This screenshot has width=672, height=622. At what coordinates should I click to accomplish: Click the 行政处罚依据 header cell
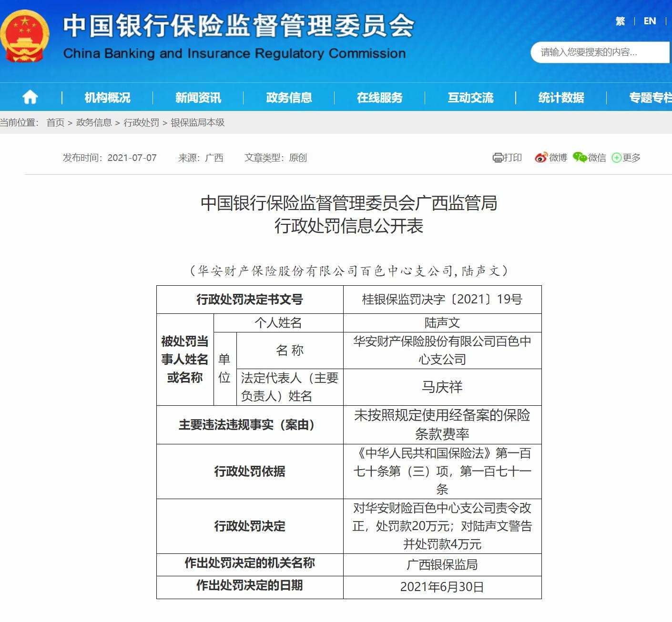tap(250, 472)
